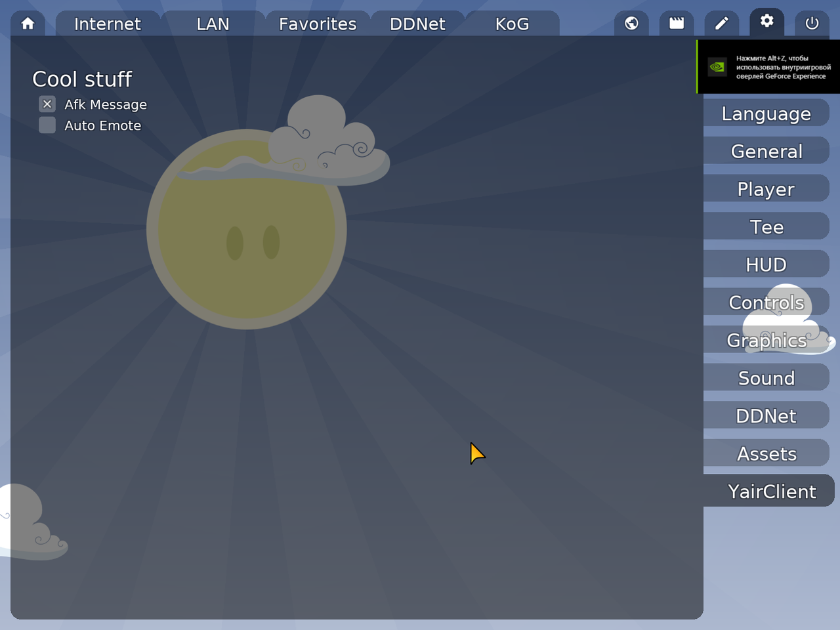Go to Graphics settings
Viewport: 840px width, 630px height.
click(x=766, y=340)
